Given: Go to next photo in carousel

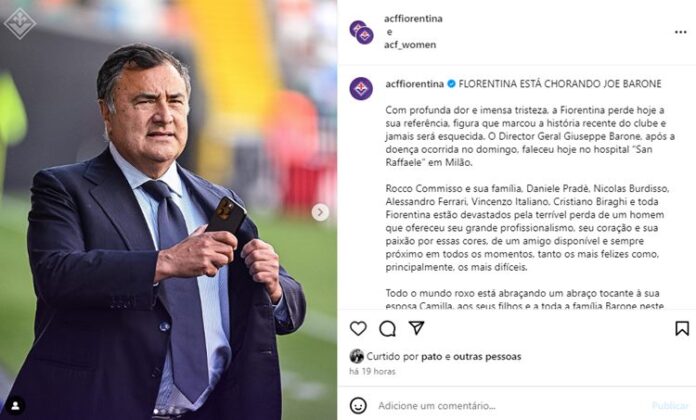Looking at the screenshot, I should [x=320, y=212].
